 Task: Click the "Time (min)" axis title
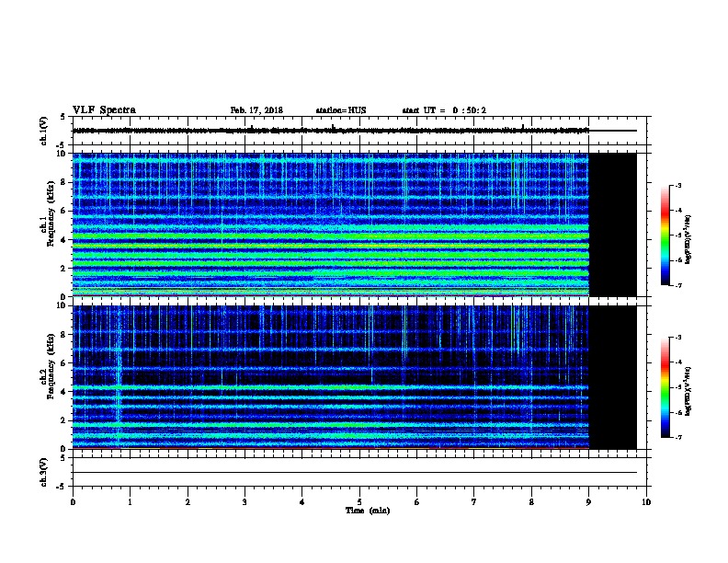click(368, 511)
